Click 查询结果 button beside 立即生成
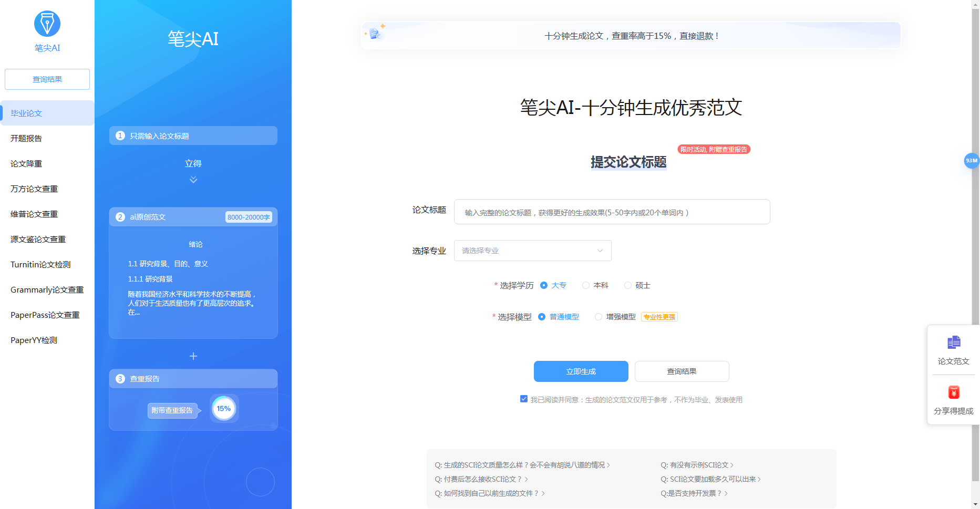980x509 pixels. (682, 371)
